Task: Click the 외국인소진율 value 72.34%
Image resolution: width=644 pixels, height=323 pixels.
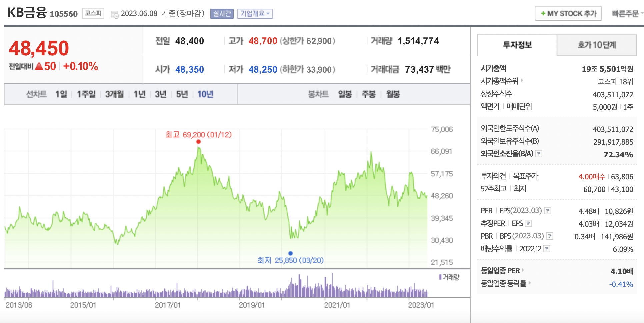Action: coord(618,155)
